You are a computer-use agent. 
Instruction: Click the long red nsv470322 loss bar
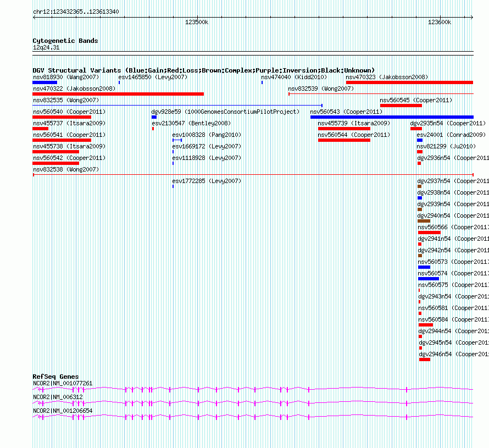click(x=118, y=94)
